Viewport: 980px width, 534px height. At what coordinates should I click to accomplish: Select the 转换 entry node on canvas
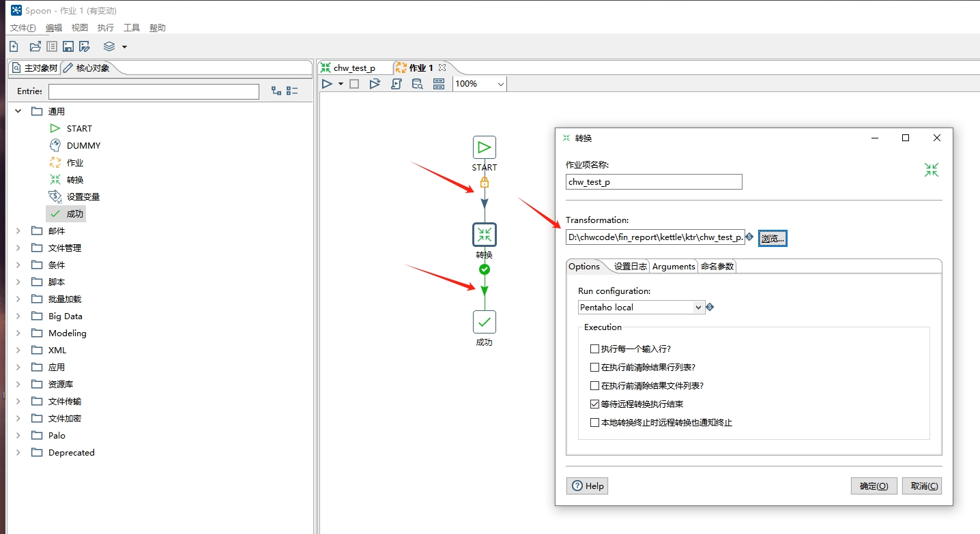click(x=484, y=235)
